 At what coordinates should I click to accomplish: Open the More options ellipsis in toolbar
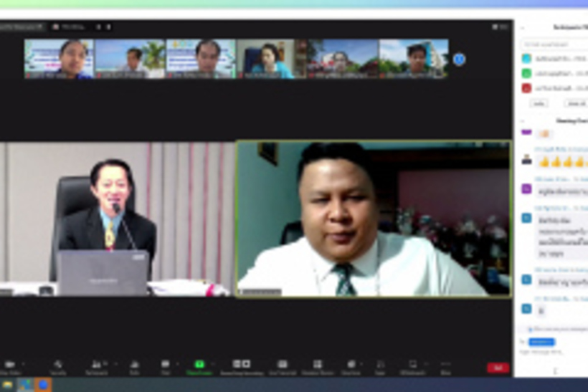tap(445, 364)
